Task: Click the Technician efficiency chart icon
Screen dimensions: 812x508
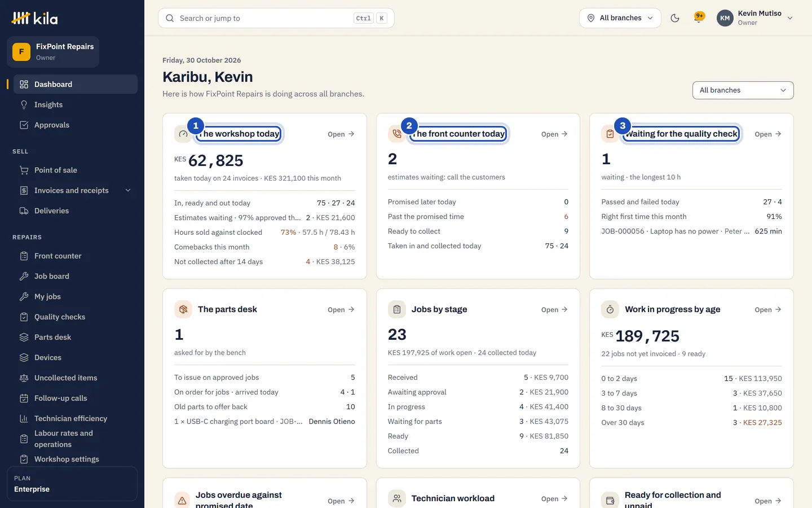Action: point(24,418)
